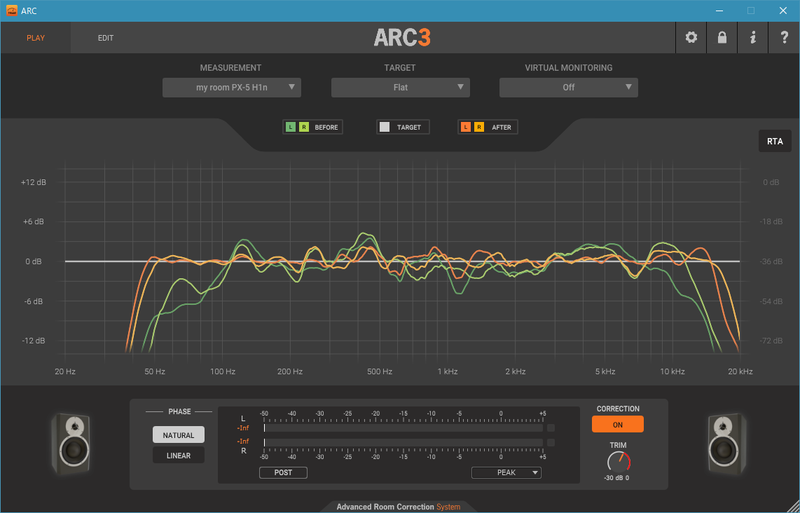Switch to the EDIT tab
The height and width of the screenshot is (513, 800).
pos(106,38)
